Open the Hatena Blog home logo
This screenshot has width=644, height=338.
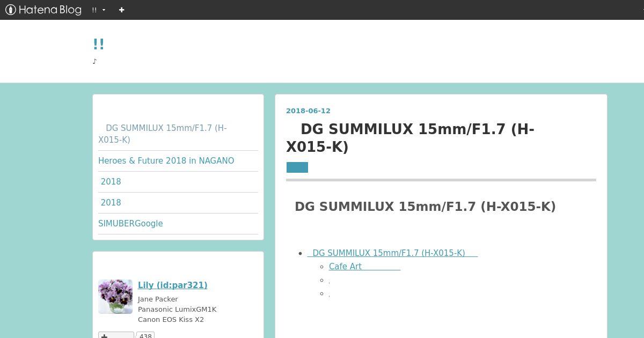point(43,10)
